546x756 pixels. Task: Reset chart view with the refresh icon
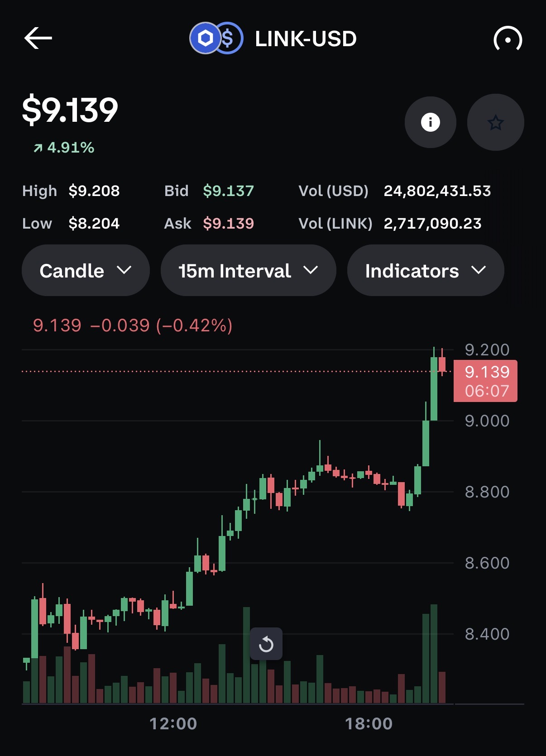[266, 644]
